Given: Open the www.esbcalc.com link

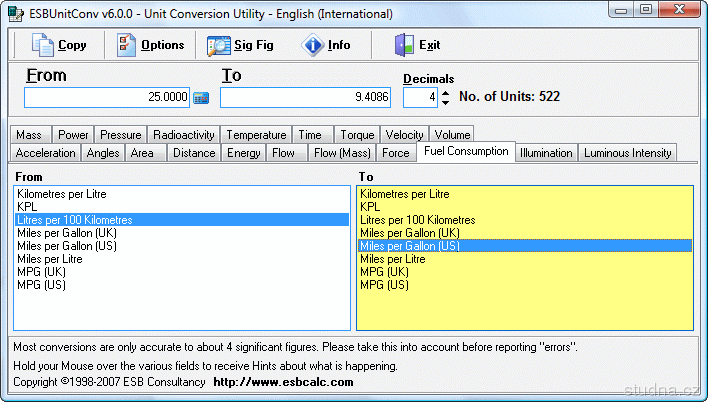Looking at the screenshot, I should (x=283, y=382).
